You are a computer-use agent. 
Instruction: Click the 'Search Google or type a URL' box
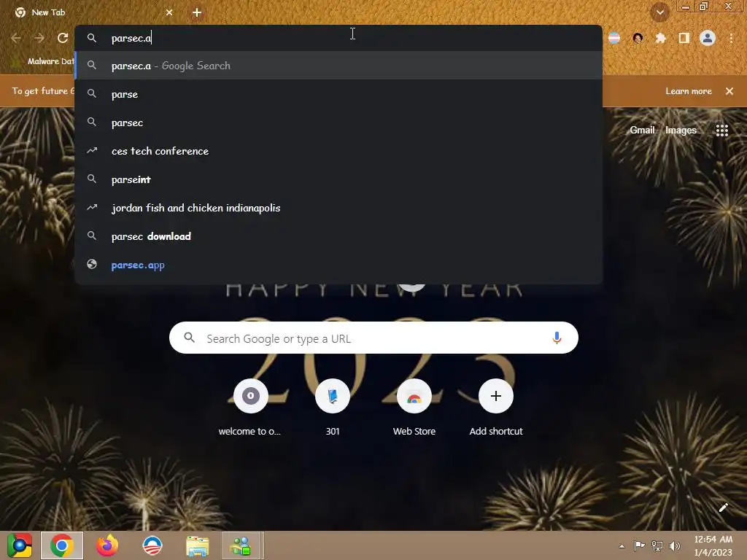click(x=373, y=338)
